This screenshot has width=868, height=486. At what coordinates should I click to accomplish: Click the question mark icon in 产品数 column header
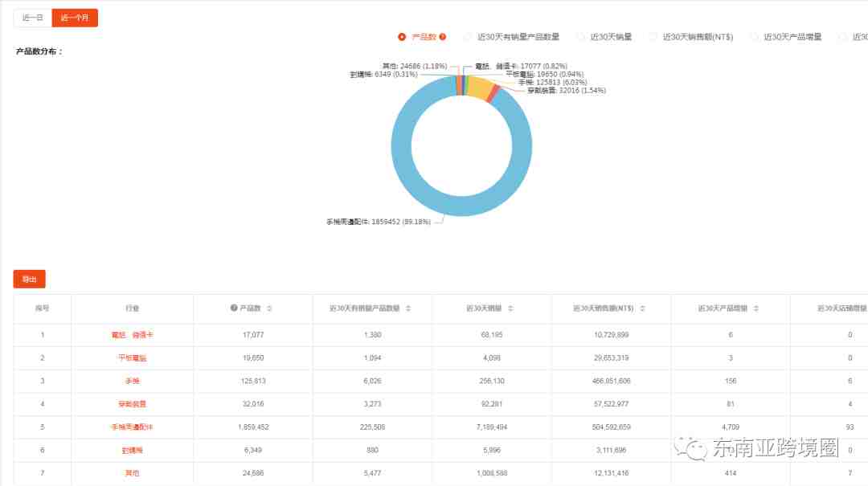[234, 308]
